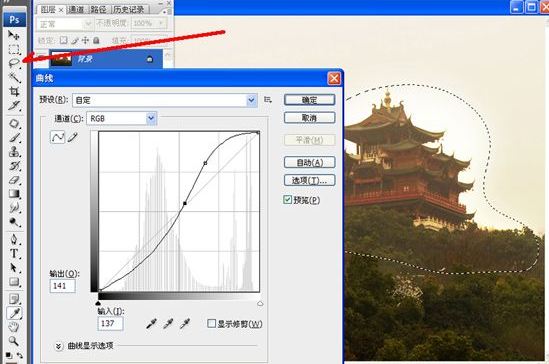This screenshot has width=549, height=364.
Task: Click the white point slider triangle
Action: coord(260,304)
